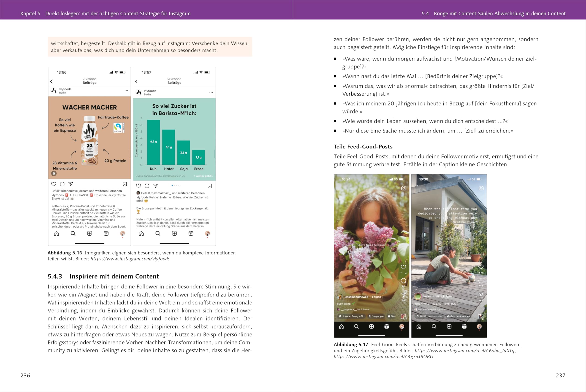Click caption label 'Abbildung 5.17'
The height and width of the screenshot is (392, 586).
click(x=351, y=344)
